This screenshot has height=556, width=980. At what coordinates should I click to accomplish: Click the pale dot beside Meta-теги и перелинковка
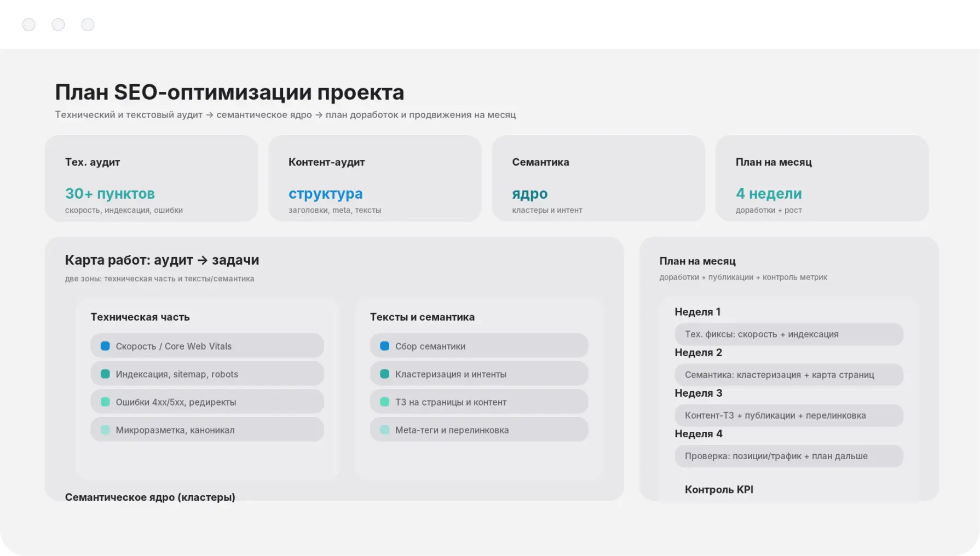(385, 430)
